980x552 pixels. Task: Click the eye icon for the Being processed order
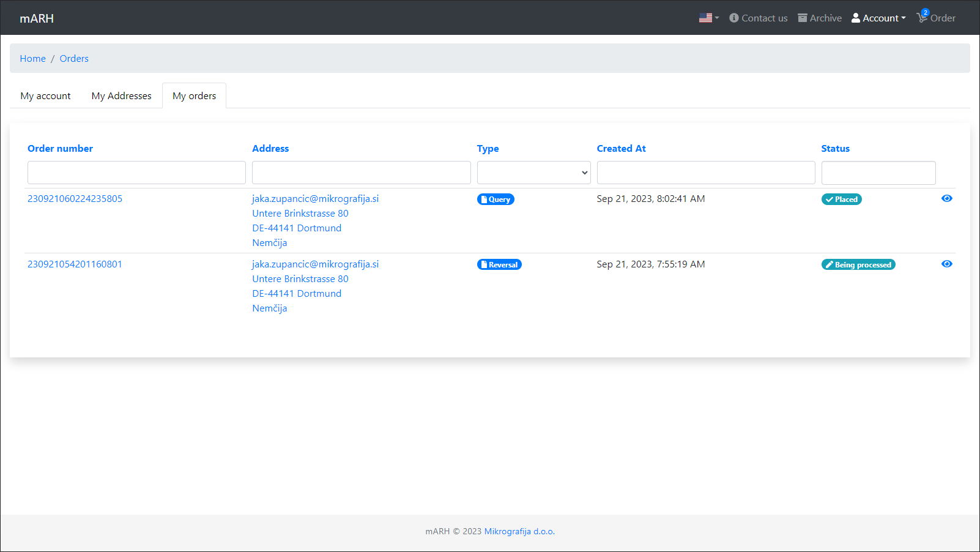click(946, 264)
